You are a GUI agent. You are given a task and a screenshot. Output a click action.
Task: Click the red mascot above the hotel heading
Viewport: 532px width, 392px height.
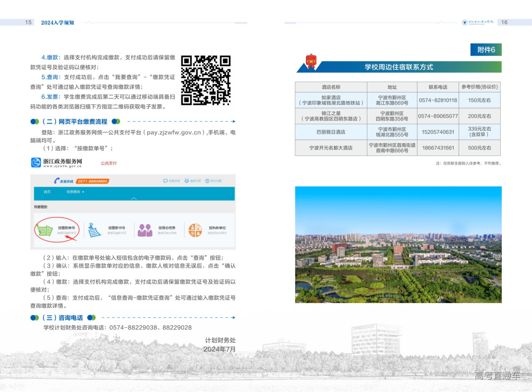pyautogui.click(x=311, y=62)
